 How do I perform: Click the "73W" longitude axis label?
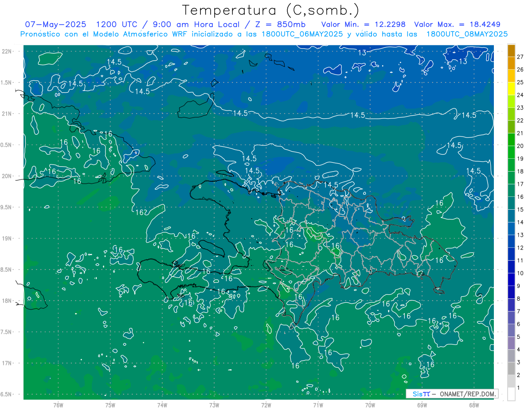(x=214, y=405)
